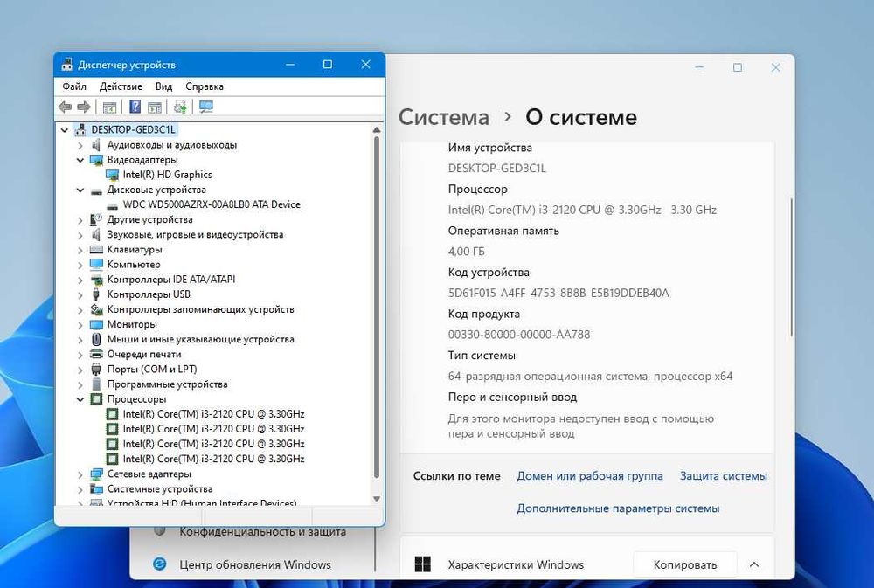The image size is (874, 588).
Task: Go to Система breadcrumb in Settings
Action: (x=444, y=117)
